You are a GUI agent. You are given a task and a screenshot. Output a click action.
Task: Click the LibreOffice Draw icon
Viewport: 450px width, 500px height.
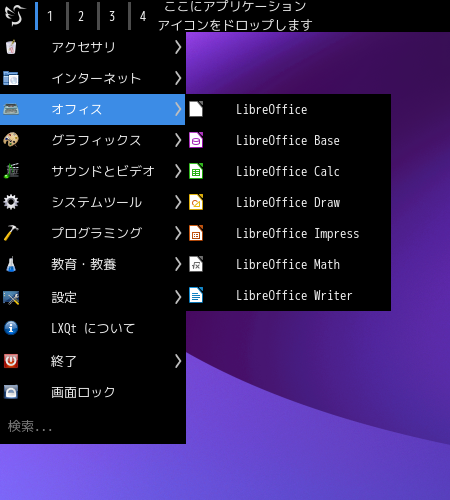point(196,202)
